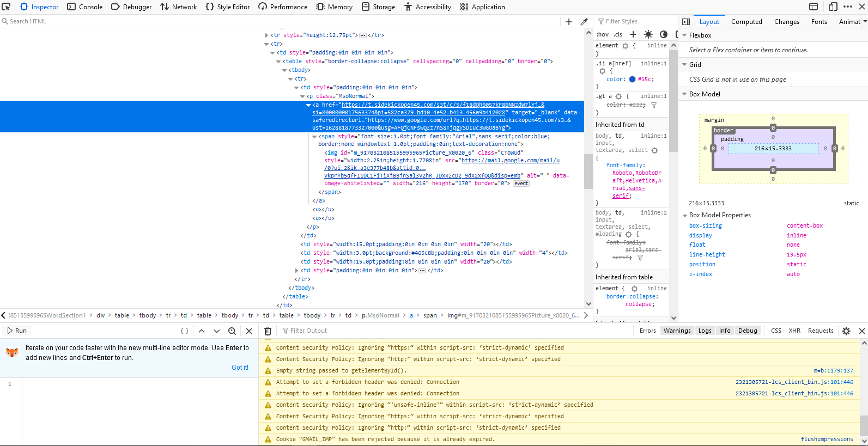The height and width of the screenshot is (446, 868).
Task: Enable the CSS console filter
Action: (776, 331)
